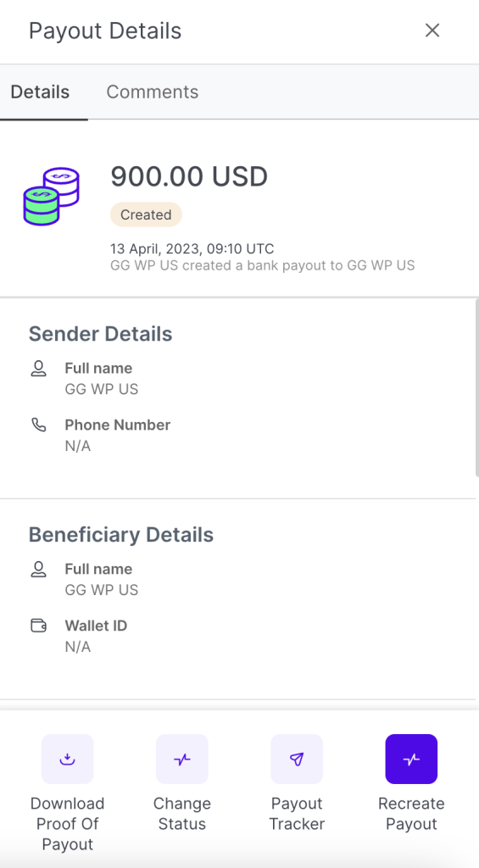Click the stacked coins payout icon
Viewport: 479px width, 868px height.
click(52, 196)
